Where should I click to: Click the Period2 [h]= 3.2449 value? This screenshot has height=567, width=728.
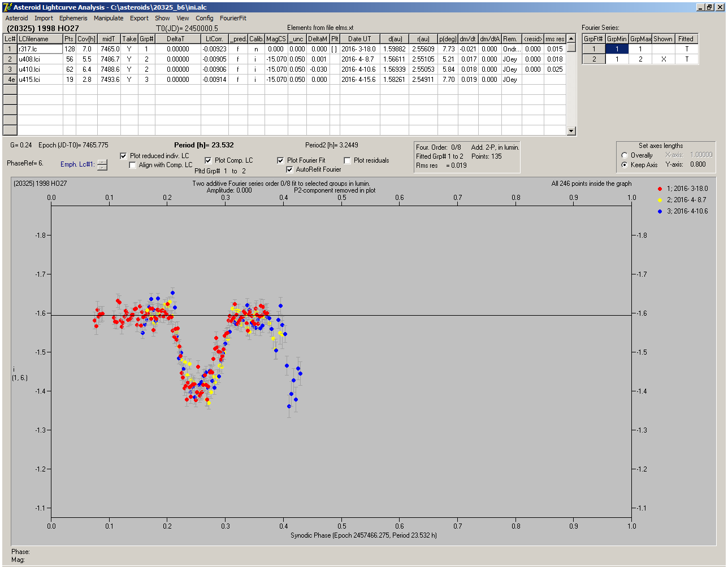[332, 145]
